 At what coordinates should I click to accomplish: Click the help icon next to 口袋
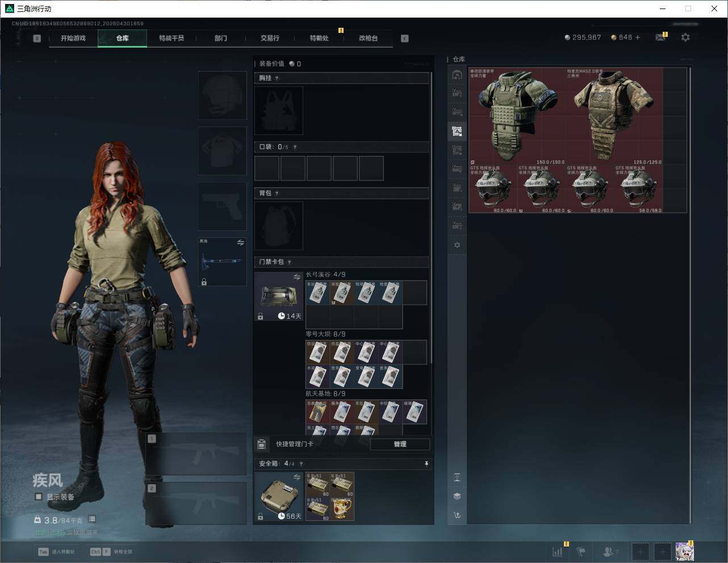[295, 147]
